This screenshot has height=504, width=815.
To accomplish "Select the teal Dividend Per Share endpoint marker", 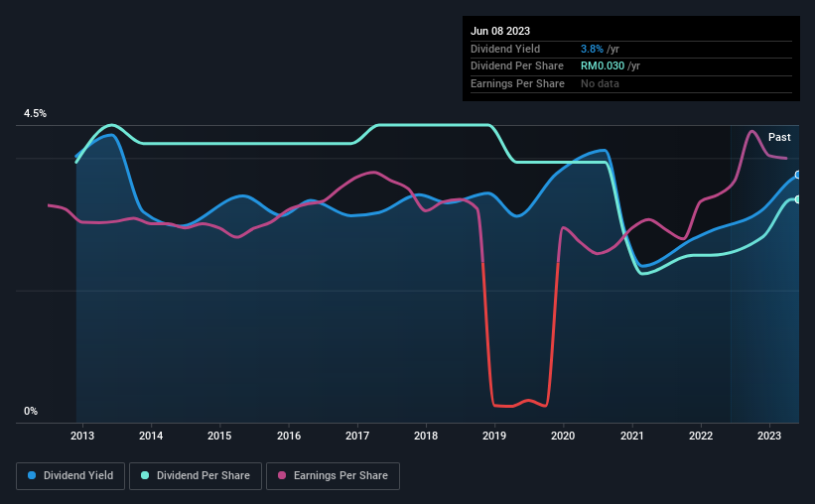I will pyautogui.click(x=798, y=199).
